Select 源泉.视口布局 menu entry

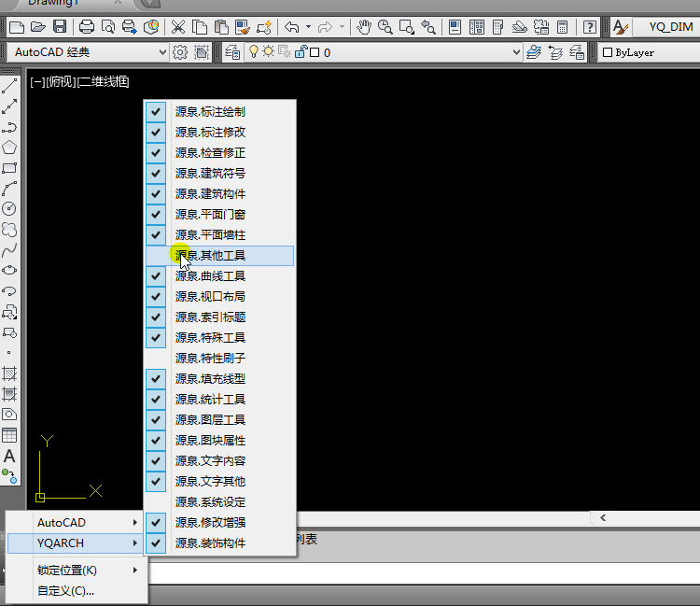219,297
